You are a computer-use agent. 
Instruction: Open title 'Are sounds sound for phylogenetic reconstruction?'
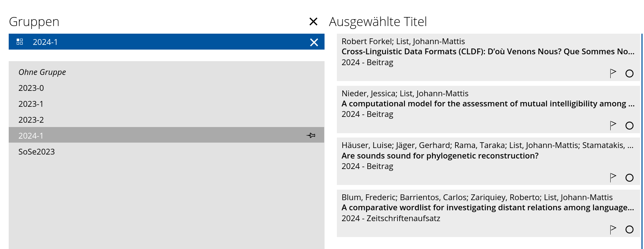[x=440, y=156]
